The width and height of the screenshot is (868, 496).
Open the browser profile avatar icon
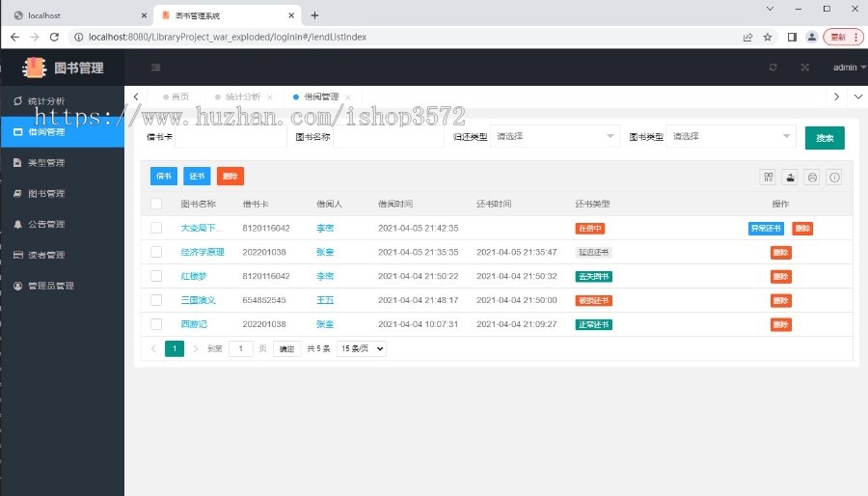point(811,37)
